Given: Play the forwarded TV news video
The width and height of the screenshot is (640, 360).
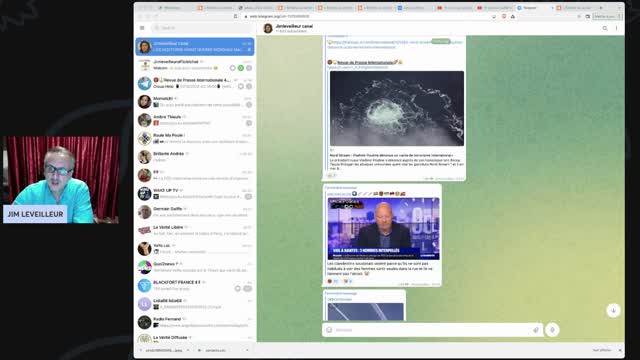Looking at the screenshot, I should click(x=383, y=229).
